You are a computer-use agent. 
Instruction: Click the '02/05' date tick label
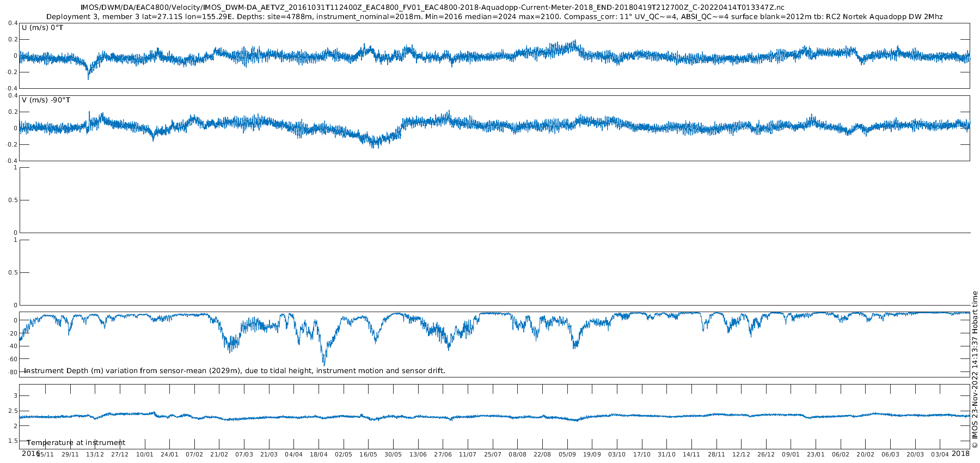tap(343, 454)
